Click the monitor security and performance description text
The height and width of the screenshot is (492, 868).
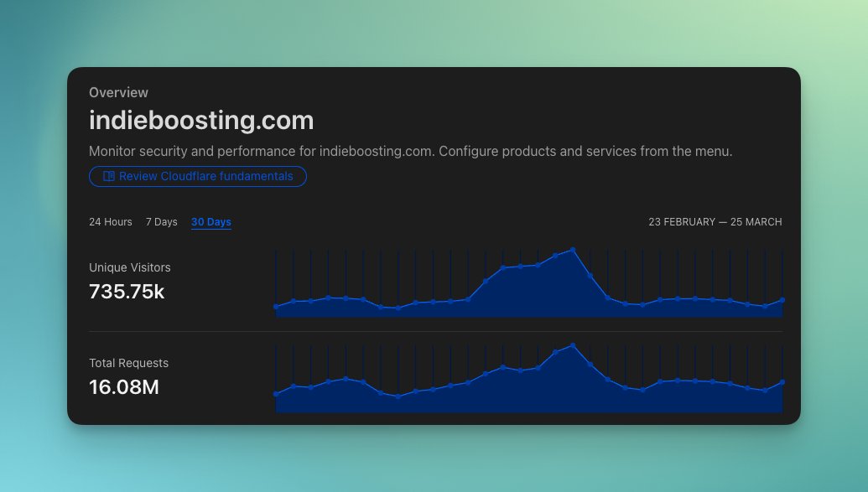pyautogui.click(x=411, y=151)
